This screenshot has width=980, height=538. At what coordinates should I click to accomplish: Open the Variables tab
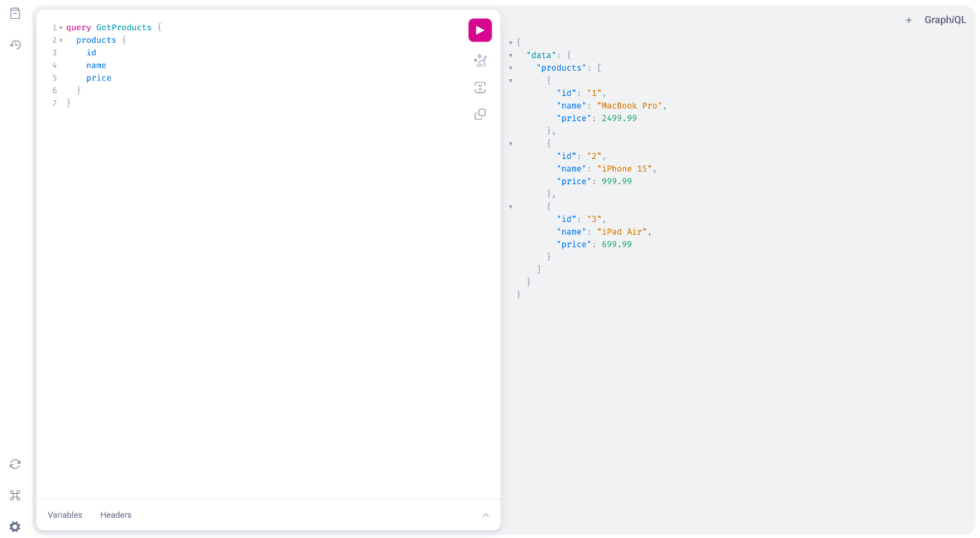[x=65, y=515]
